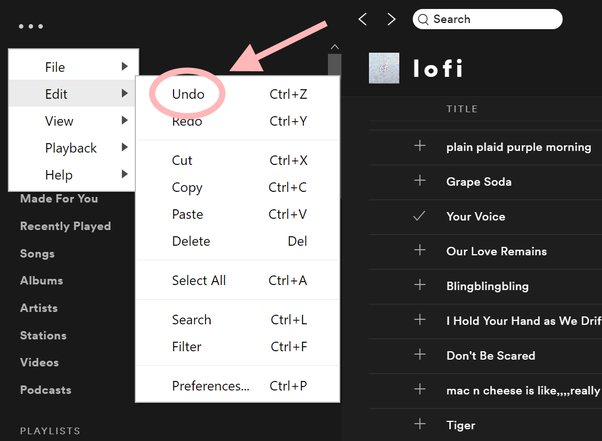This screenshot has height=441, width=602.
Task: Open the View menu
Action: tap(72, 121)
